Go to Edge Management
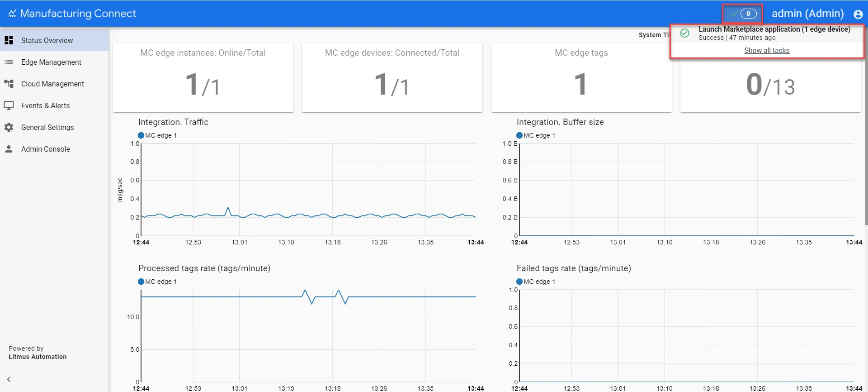868x392 pixels. 54,62
